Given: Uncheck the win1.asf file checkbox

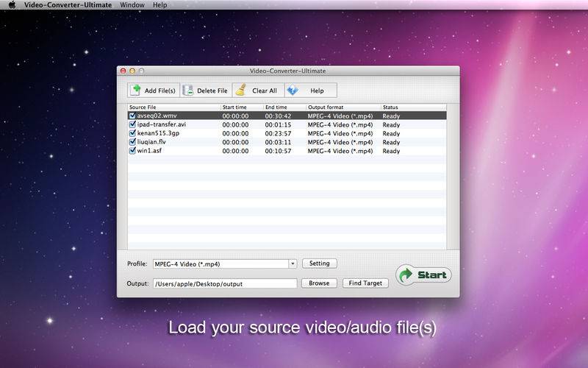Looking at the screenshot, I should 132,151.
